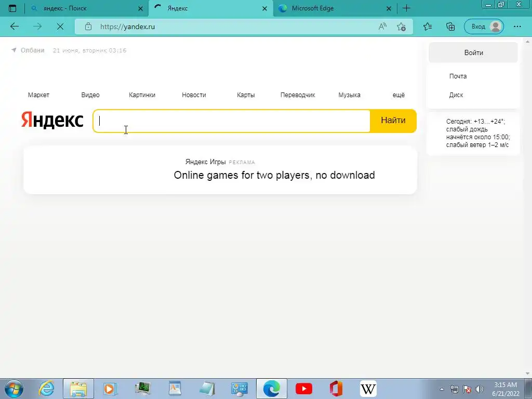Screen dimensions: 532x399
Task: Open Windows Media Player from taskbar
Action: click(x=110, y=389)
